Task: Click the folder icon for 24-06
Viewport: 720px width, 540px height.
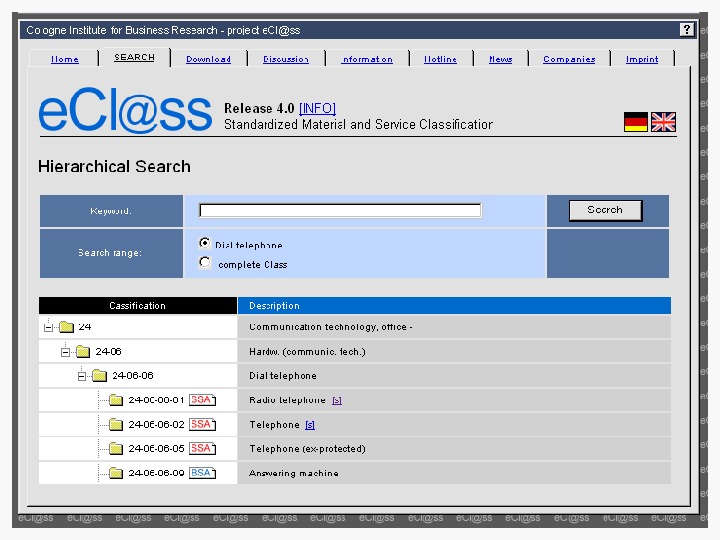Action: click(83, 352)
